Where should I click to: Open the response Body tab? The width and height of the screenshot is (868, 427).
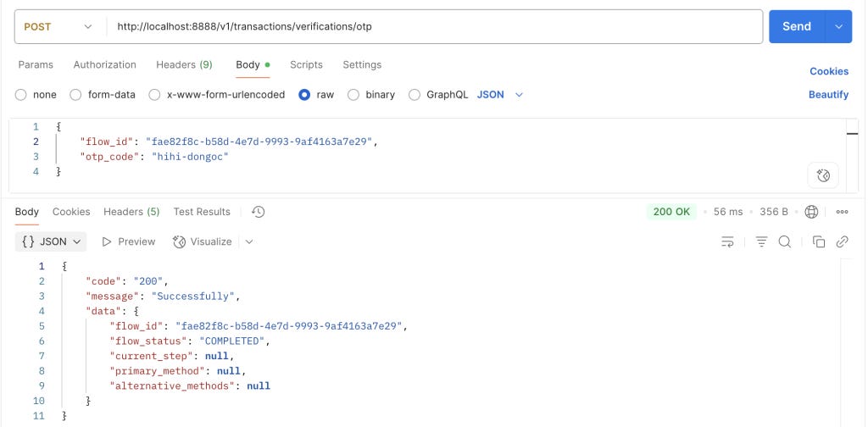[x=26, y=212]
